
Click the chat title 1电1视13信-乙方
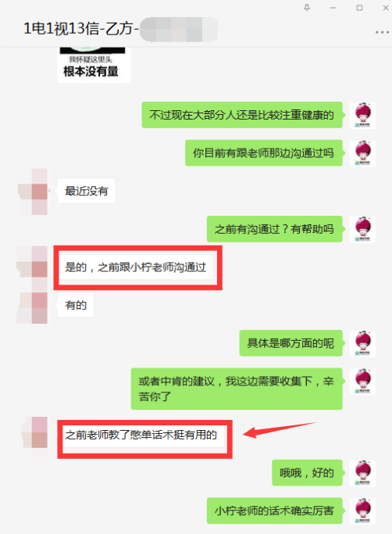[x=81, y=29]
